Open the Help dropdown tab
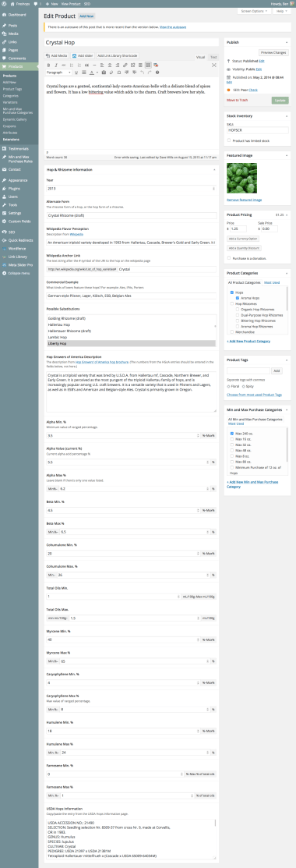 [281, 11]
